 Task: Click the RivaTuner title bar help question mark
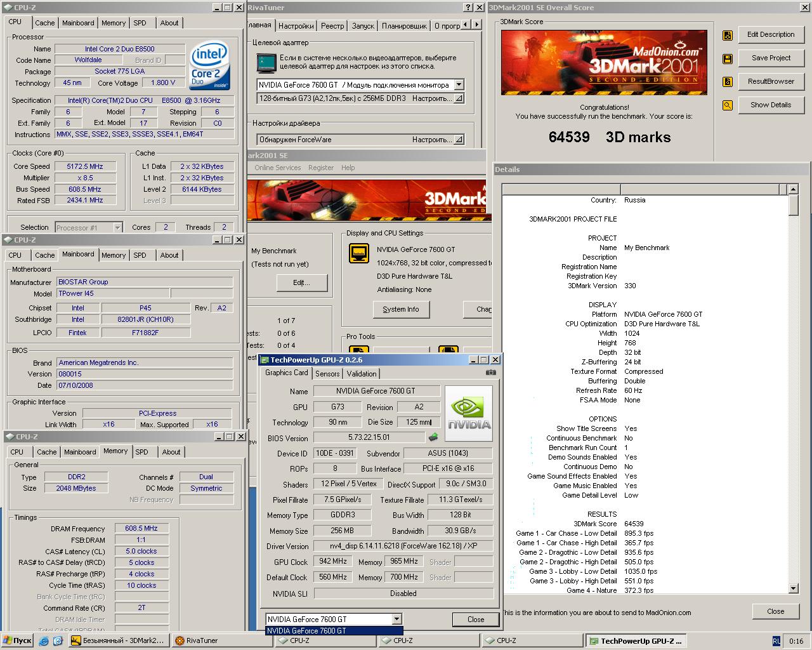pos(468,8)
